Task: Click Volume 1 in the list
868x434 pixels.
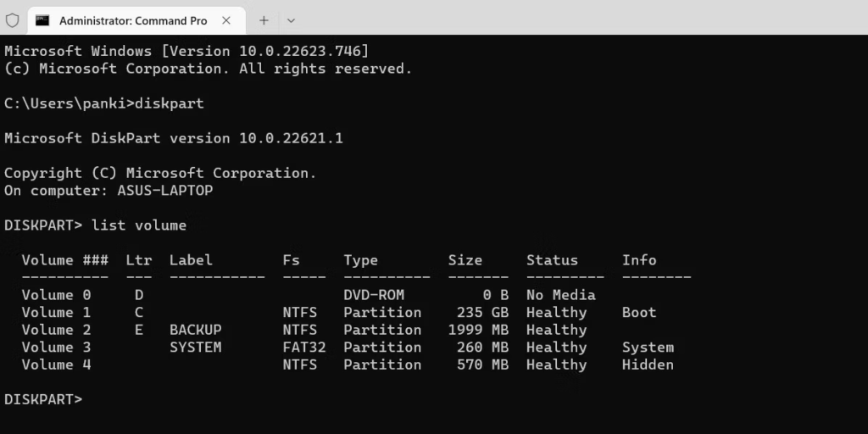Action: tap(56, 313)
